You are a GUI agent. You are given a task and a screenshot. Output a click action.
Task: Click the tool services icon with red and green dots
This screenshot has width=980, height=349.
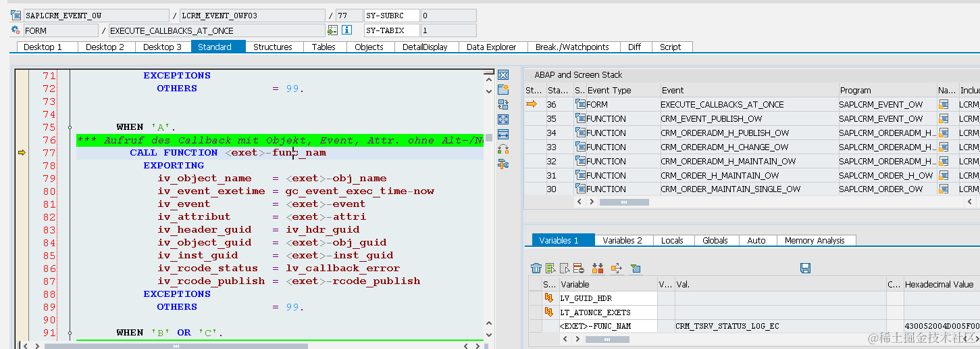pyautogui.click(x=503, y=149)
